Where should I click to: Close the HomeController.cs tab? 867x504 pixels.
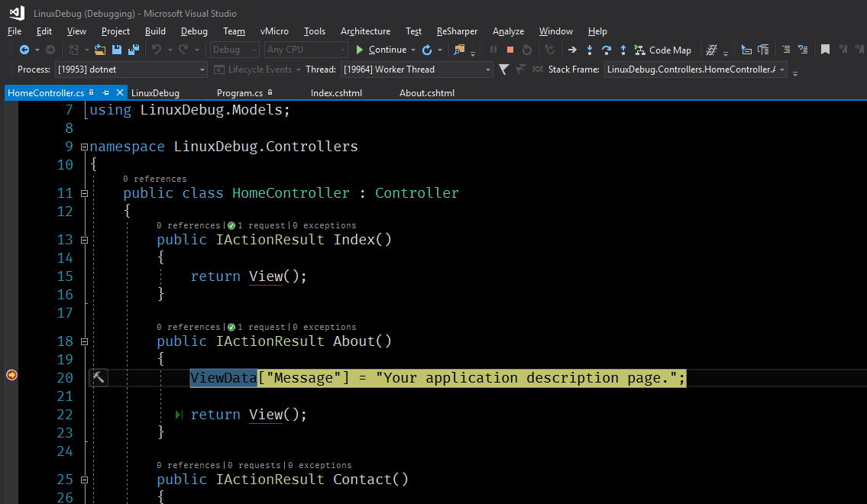(x=119, y=93)
